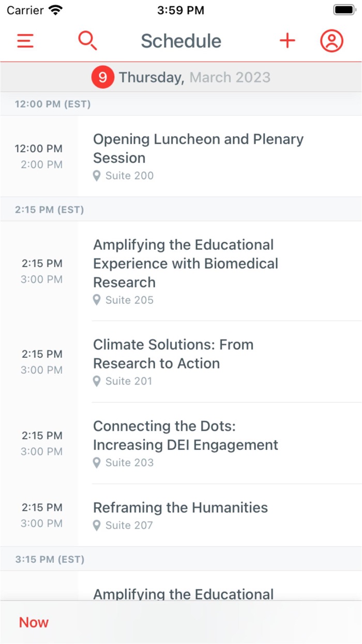Select Connecting the Dots DEI session
The height and width of the screenshot is (644, 362).
point(186,435)
